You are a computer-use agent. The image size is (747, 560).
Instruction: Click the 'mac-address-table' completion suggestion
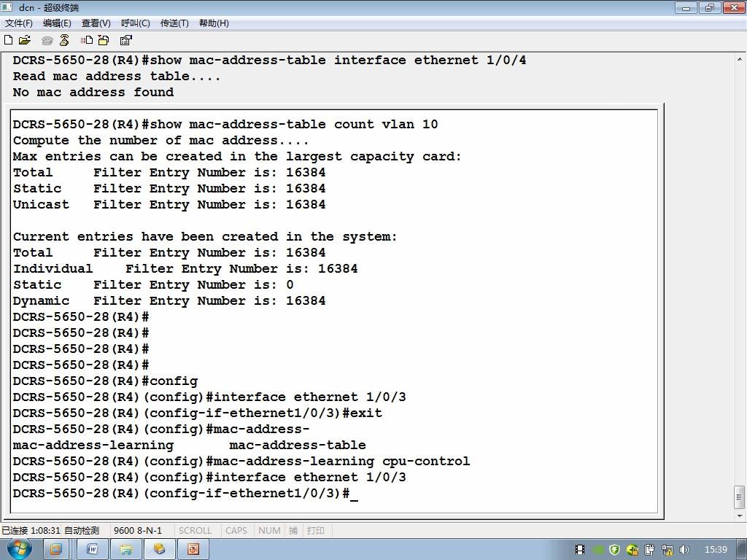298,446
